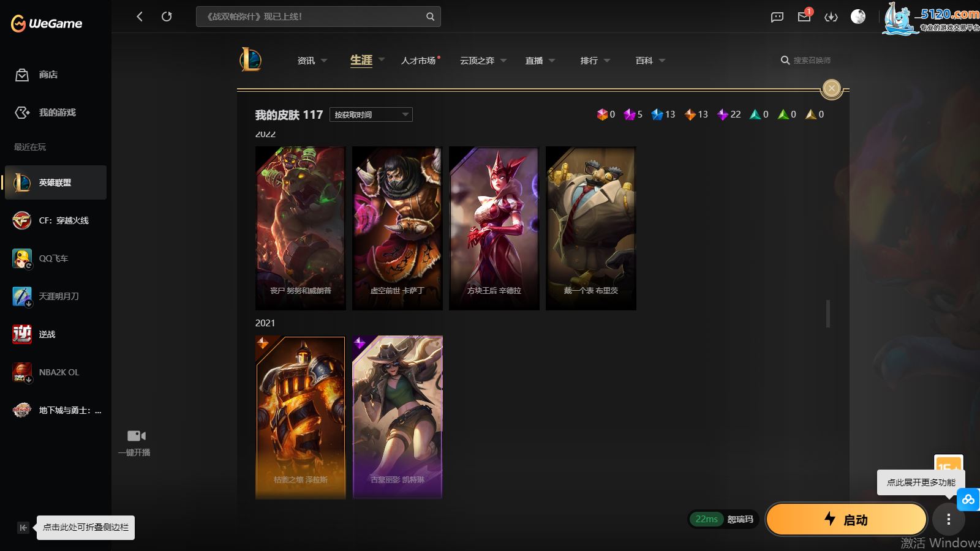Click the orange gem icon with count 13

coord(690,114)
